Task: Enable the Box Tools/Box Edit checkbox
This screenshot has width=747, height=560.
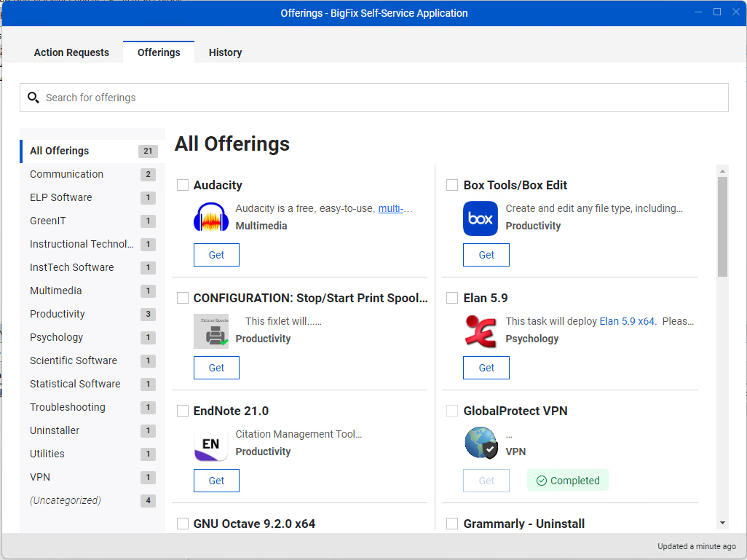Action: [x=452, y=185]
